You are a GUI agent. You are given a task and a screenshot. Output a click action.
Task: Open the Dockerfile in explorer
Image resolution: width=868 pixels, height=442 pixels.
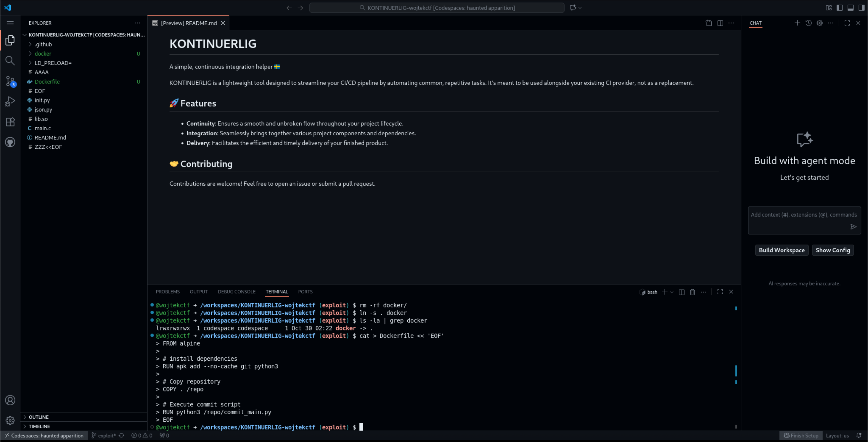84,82
